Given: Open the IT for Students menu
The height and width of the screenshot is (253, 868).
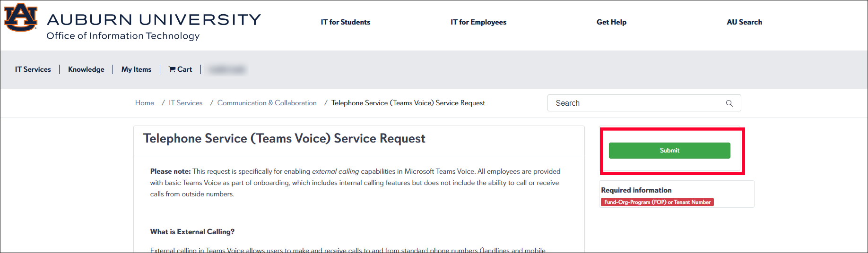Looking at the screenshot, I should pyautogui.click(x=346, y=22).
